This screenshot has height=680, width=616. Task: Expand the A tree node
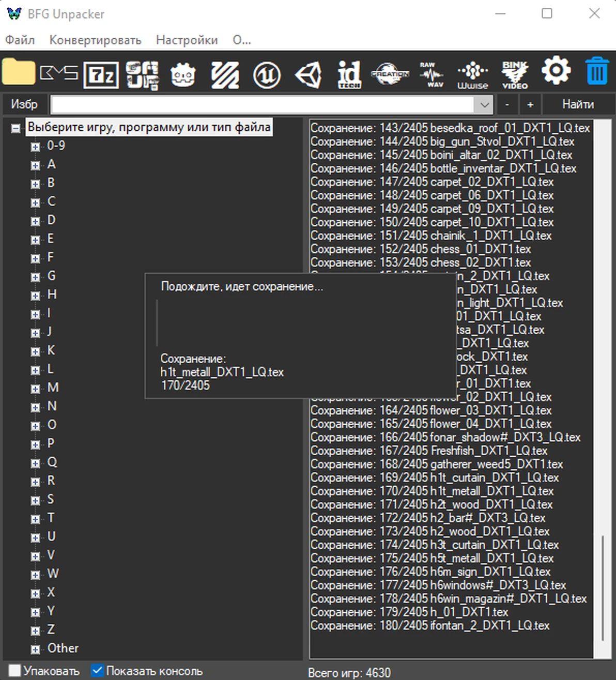[x=35, y=165]
